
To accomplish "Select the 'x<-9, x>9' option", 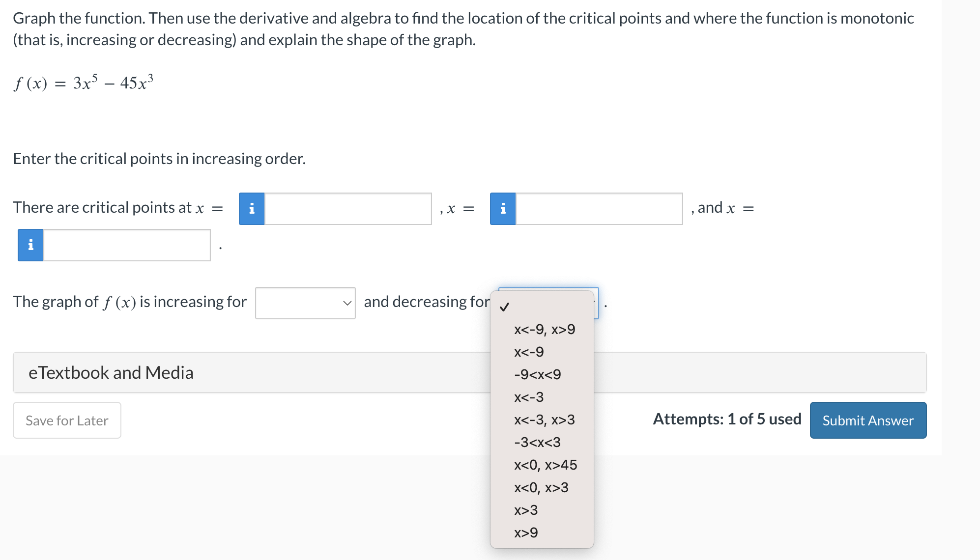I will coord(545,330).
